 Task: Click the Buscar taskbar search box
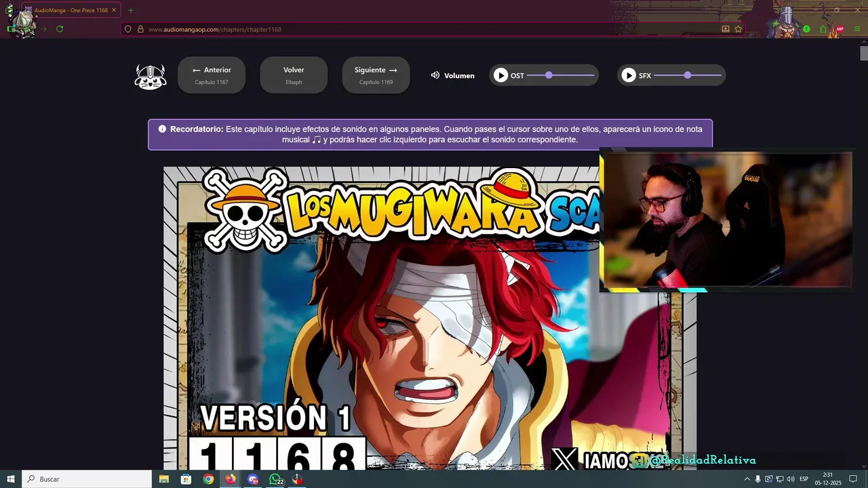tap(87, 479)
